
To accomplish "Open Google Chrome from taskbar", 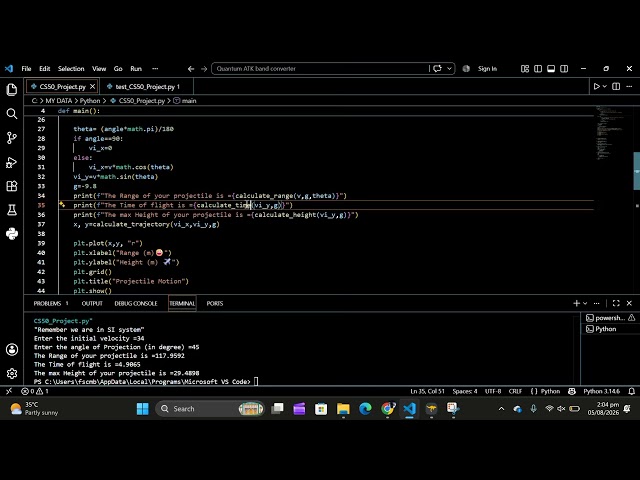I will coord(388,408).
